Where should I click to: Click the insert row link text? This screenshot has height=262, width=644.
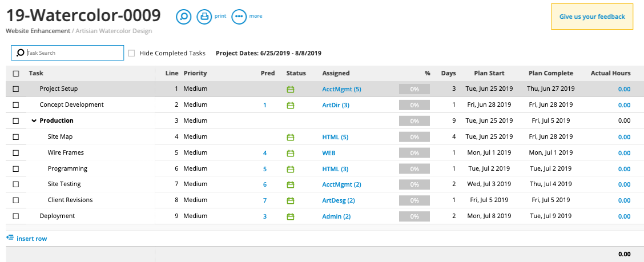click(31, 239)
